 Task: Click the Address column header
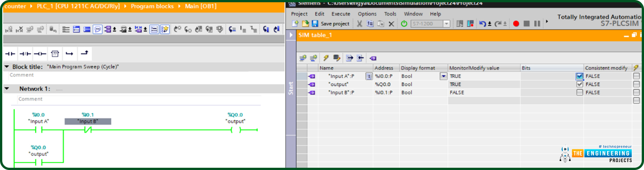click(x=386, y=68)
